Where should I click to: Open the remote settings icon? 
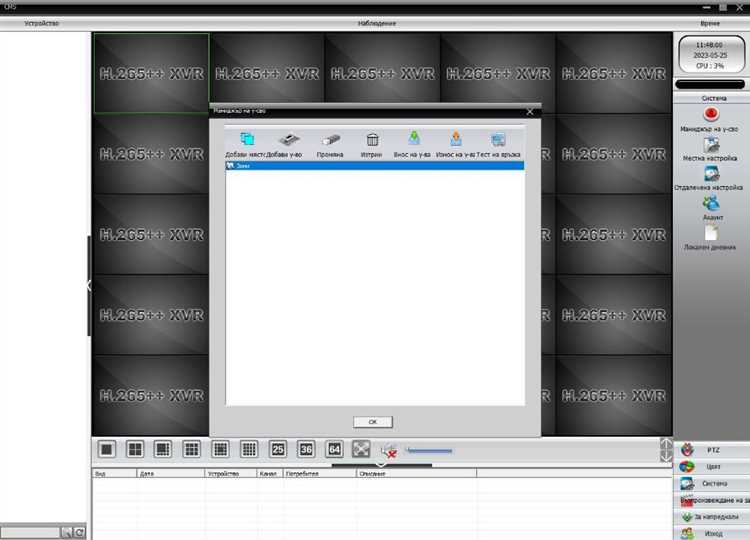coord(711,174)
